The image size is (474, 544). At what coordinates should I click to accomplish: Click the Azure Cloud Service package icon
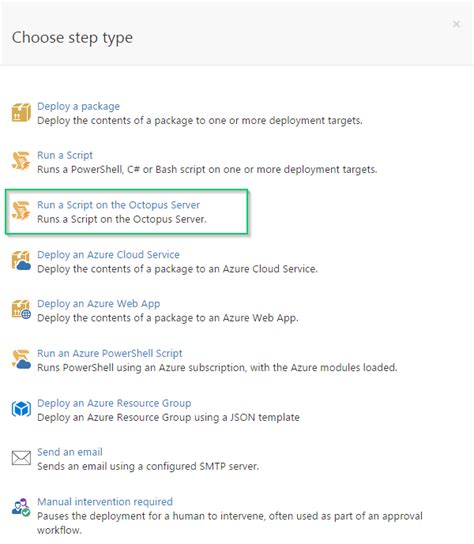coord(21,261)
